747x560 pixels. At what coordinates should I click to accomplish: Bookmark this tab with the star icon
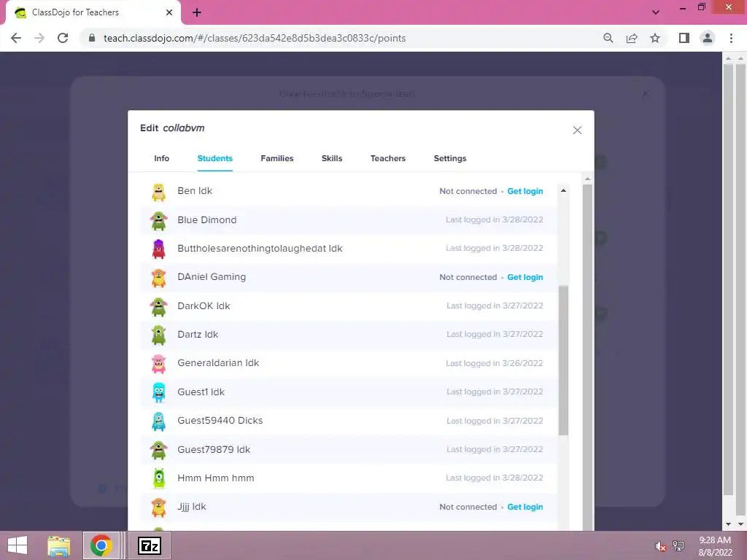pyautogui.click(x=655, y=38)
